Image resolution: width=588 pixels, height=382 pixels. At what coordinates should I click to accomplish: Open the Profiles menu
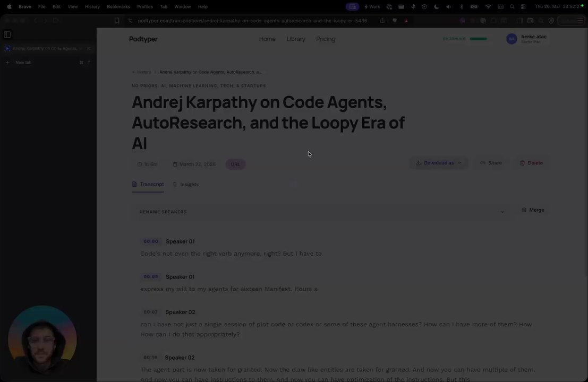pyautogui.click(x=145, y=7)
